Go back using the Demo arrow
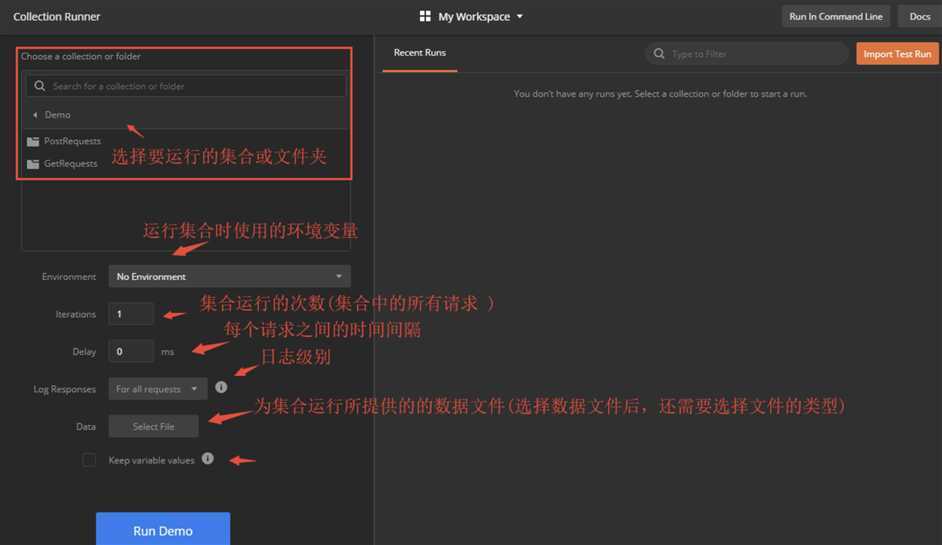The image size is (942, 545). [35, 115]
